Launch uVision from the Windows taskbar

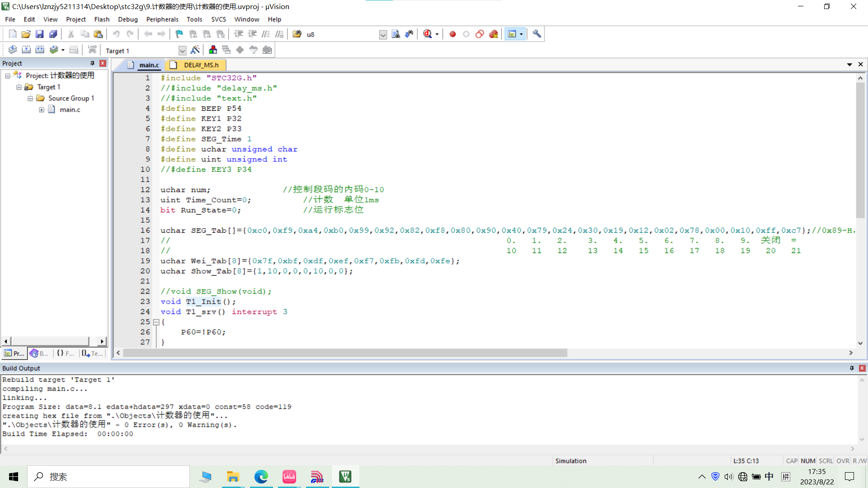(x=345, y=477)
